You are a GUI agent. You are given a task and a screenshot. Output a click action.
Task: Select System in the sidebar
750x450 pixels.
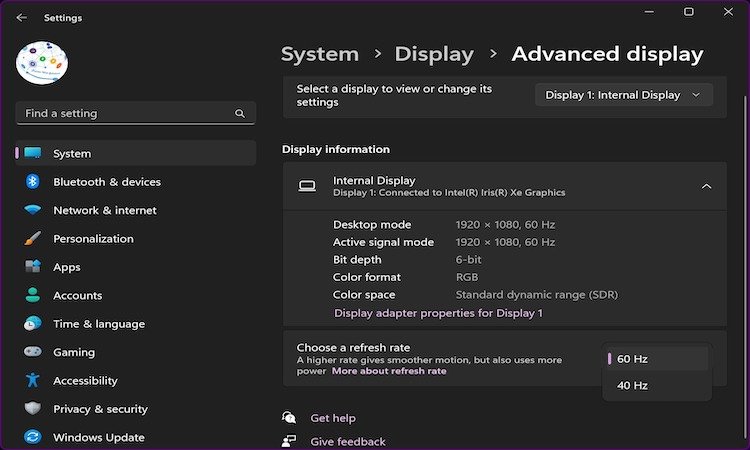(x=136, y=153)
